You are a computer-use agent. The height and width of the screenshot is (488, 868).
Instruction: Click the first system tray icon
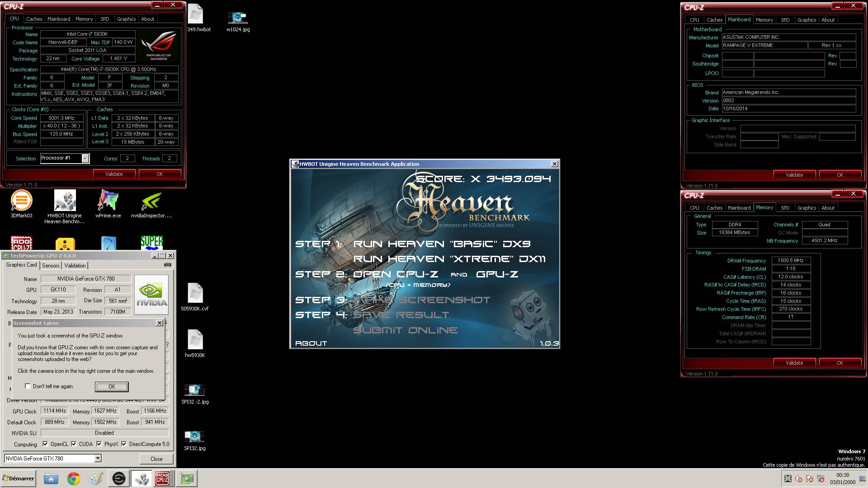pyautogui.click(x=788, y=479)
